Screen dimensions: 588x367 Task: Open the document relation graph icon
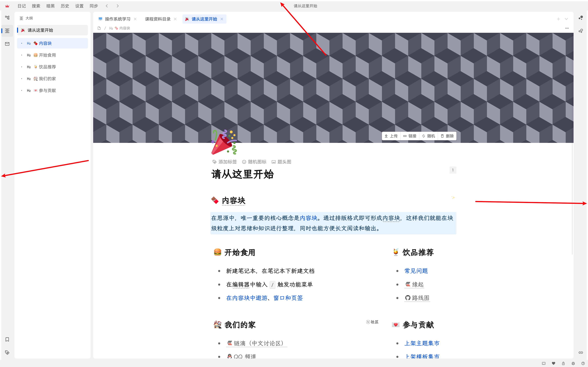pos(581,31)
